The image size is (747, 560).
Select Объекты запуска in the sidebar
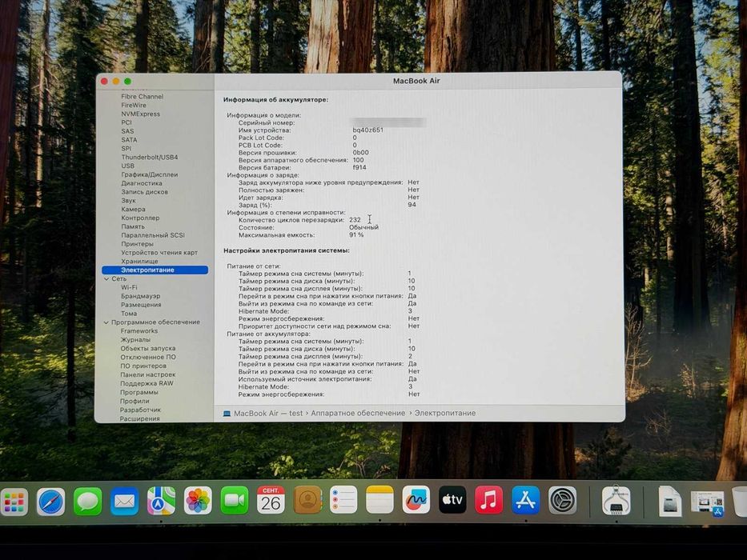[x=147, y=349]
